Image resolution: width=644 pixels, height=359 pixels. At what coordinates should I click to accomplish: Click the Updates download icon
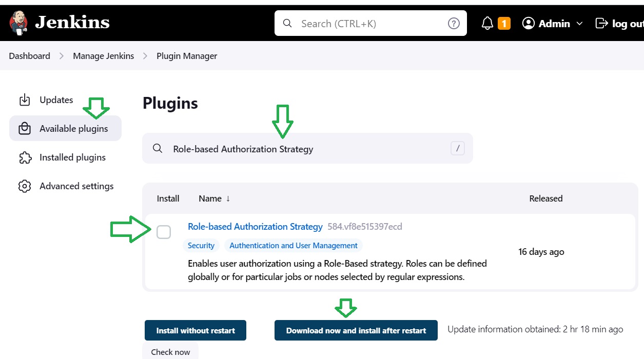click(x=25, y=100)
